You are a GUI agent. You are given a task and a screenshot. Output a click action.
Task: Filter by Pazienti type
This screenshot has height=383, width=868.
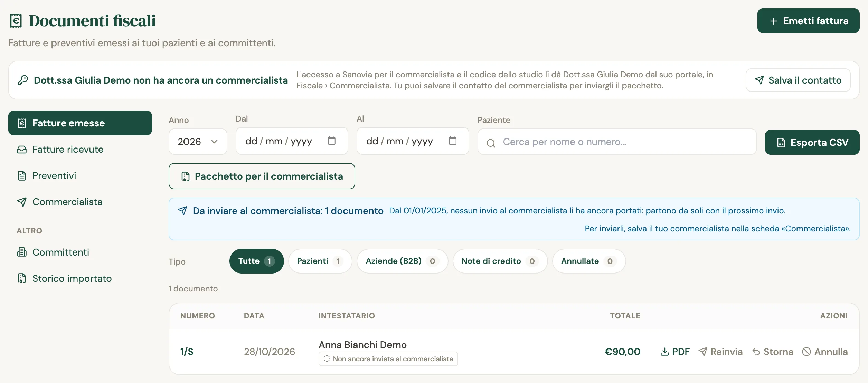point(320,261)
